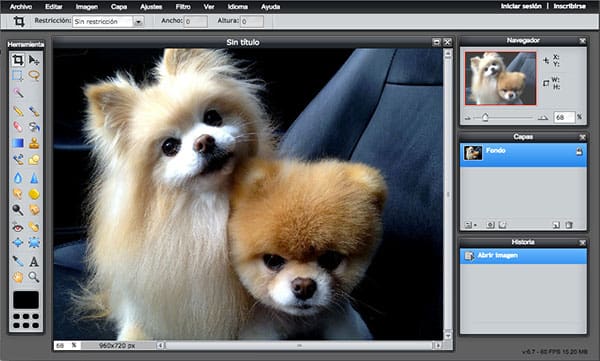The width and height of the screenshot is (600, 361).
Task: Click Navegador zoom-in large mountain icon
Action: pyautogui.click(x=543, y=118)
